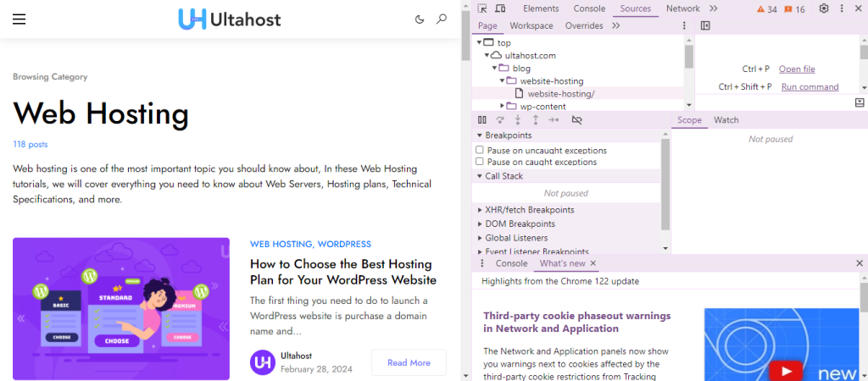
Task: Enable Pause on uncaught exceptions
Action: click(x=480, y=150)
